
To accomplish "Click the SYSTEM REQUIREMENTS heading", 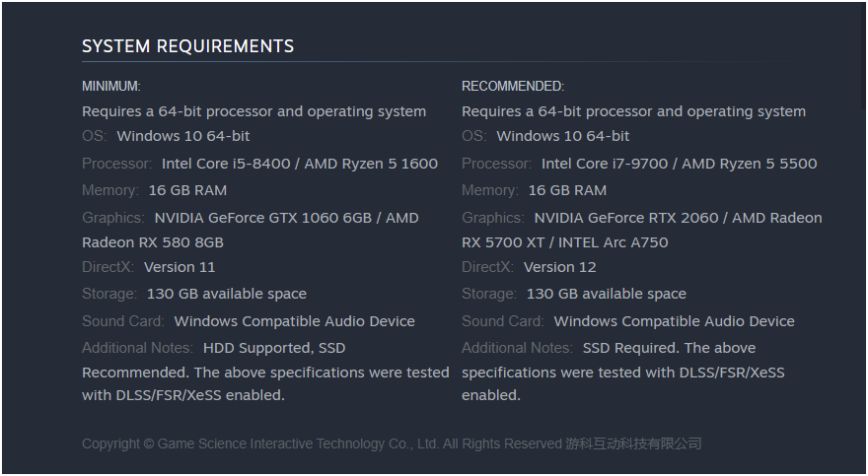I will tap(187, 46).
